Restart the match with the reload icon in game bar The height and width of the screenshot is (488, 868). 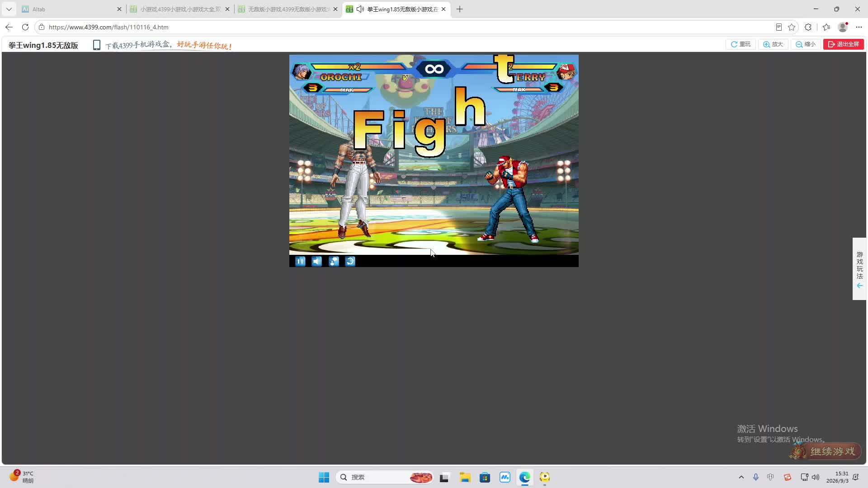click(x=350, y=261)
